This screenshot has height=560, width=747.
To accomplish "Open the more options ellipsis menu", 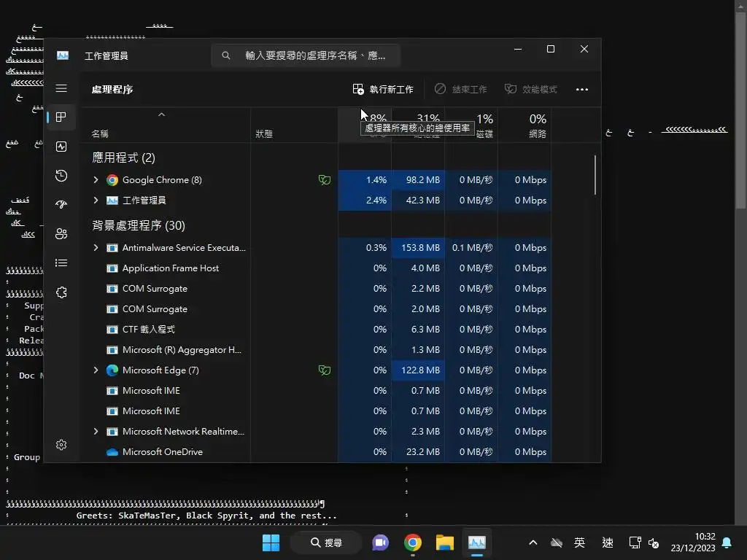I will point(581,89).
